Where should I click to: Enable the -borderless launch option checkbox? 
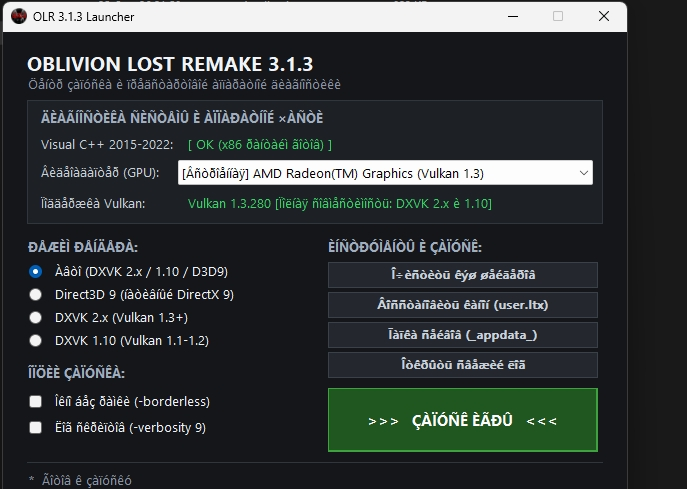35,401
